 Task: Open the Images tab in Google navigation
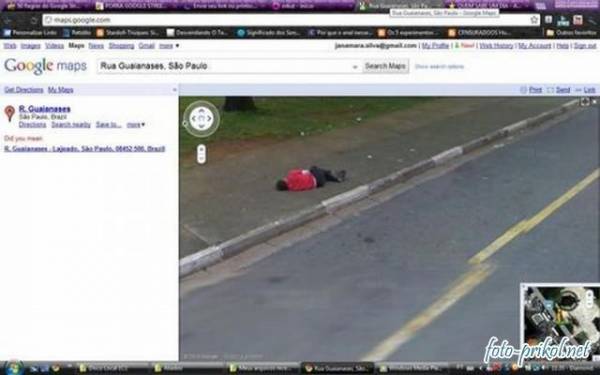coord(31,46)
